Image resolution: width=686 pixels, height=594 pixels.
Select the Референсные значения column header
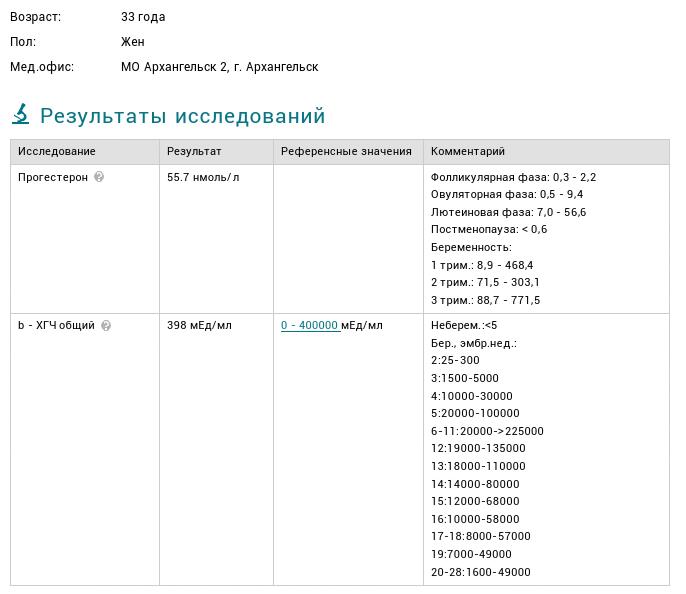(346, 151)
